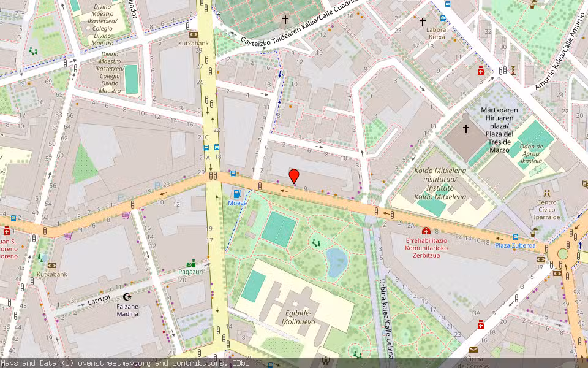Click the playground icon in the top-left green square
Screen dimensions: 588x368
click(x=33, y=51)
